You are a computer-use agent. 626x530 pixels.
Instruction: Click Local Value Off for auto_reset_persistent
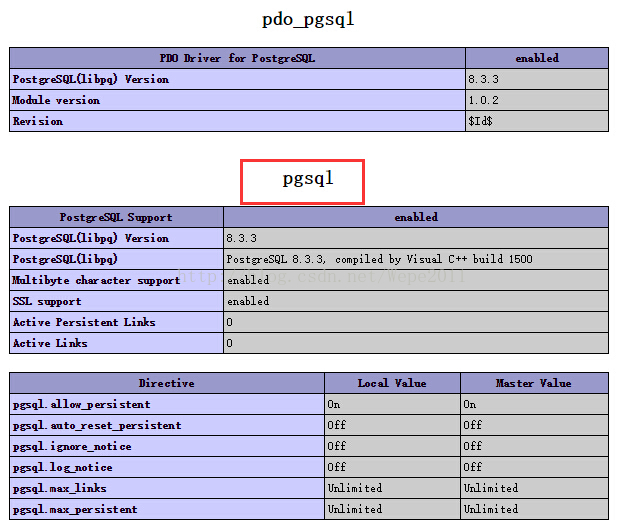tap(337, 425)
